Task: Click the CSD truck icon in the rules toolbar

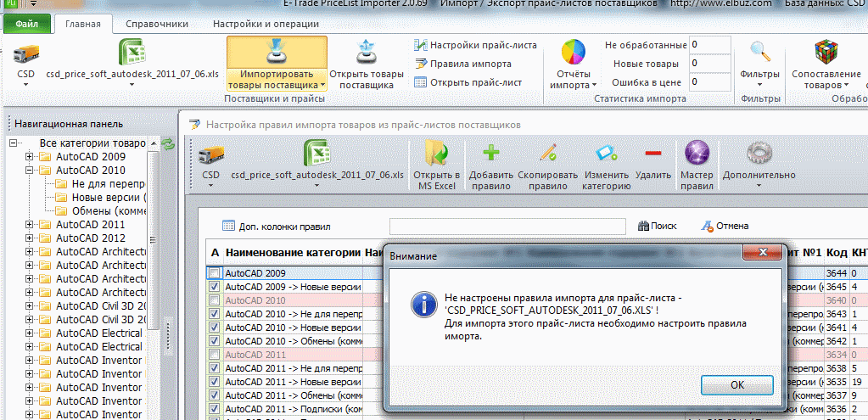Action: coord(211,155)
